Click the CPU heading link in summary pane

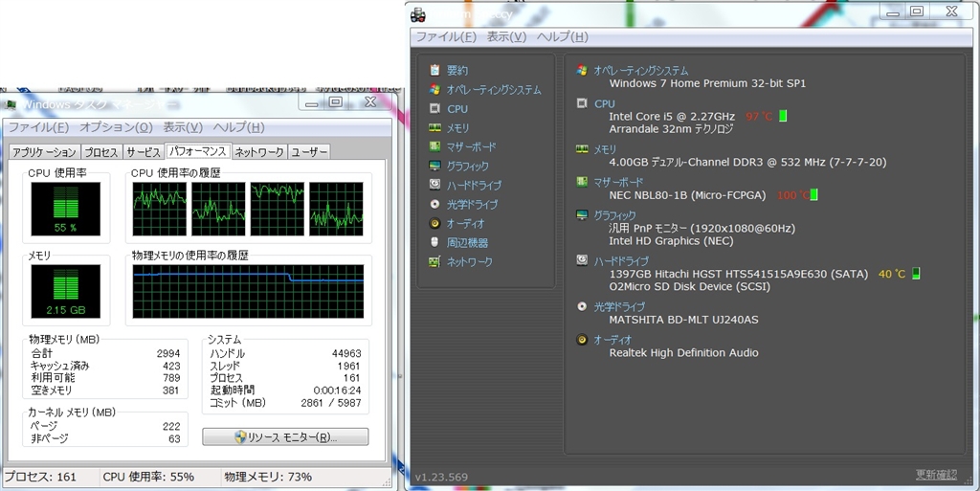(x=605, y=103)
